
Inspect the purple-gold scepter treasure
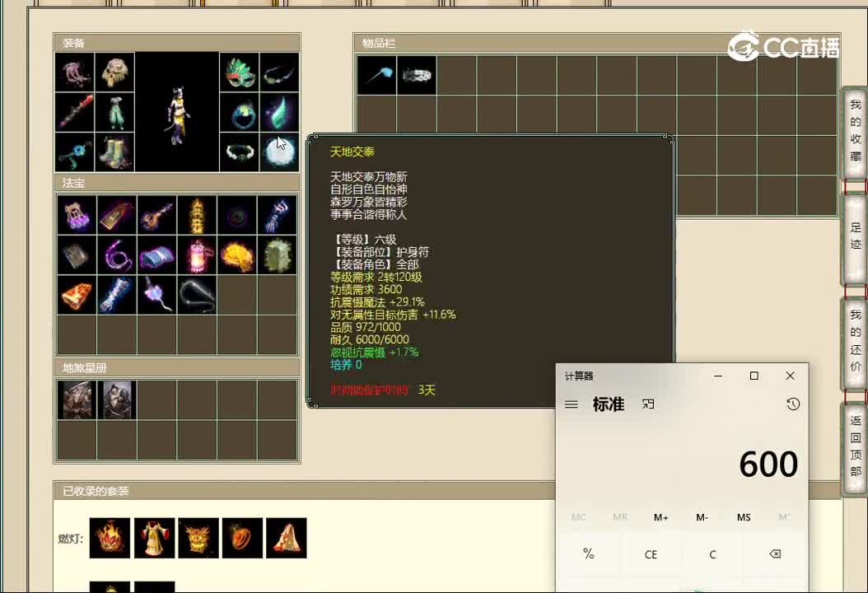pos(156,215)
